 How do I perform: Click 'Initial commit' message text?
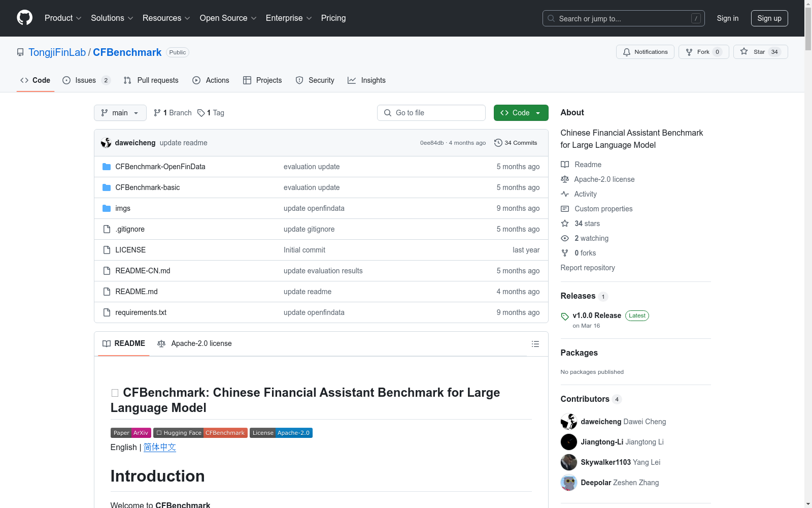point(304,250)
